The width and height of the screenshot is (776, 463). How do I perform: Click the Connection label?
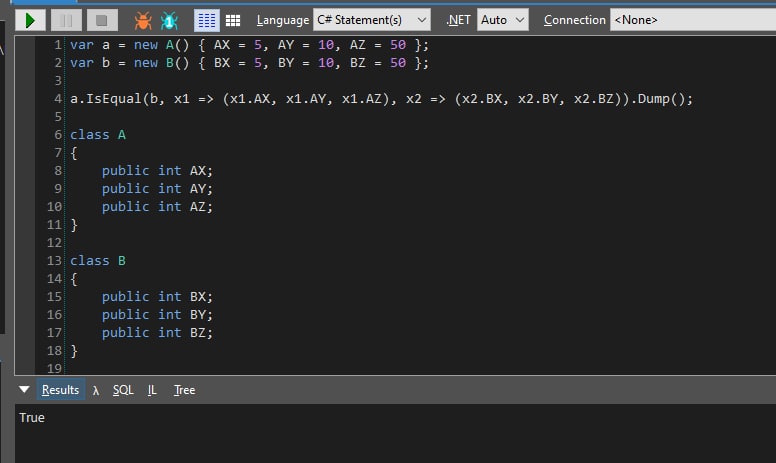575,20
